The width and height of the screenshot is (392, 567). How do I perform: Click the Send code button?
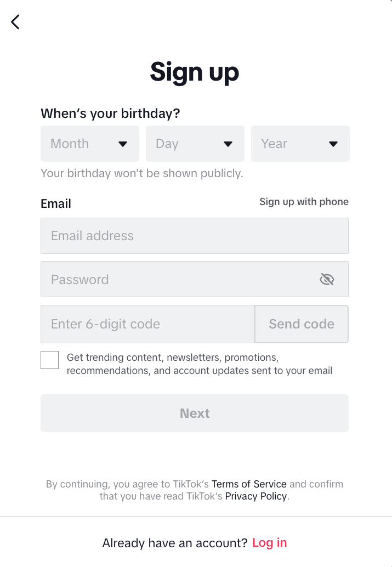301,324
